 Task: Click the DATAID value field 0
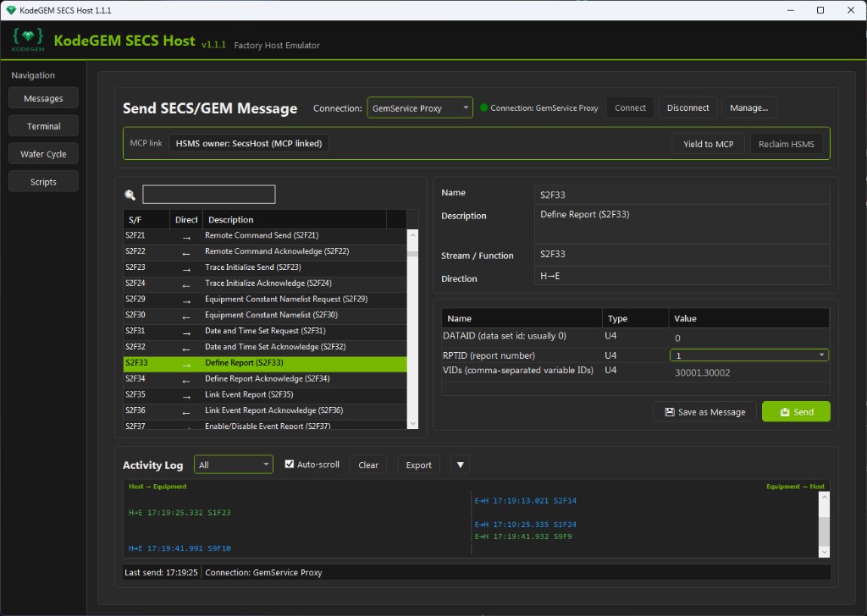(x=748, y=338)
